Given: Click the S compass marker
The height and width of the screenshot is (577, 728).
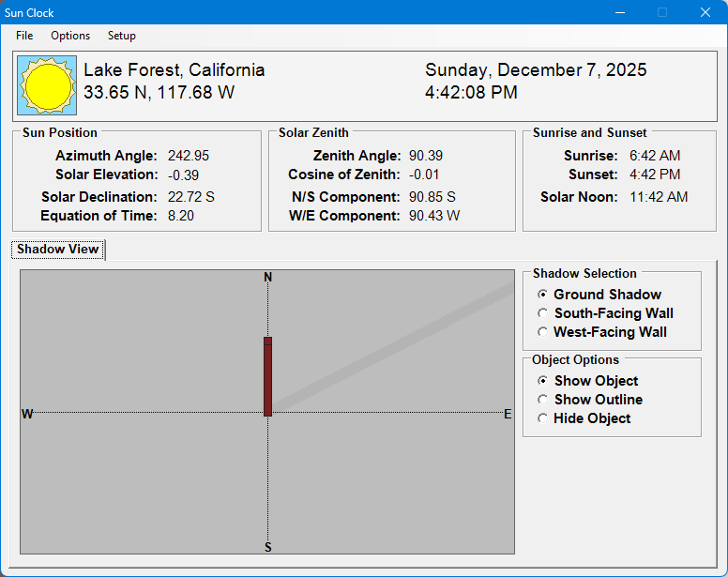Looking at the screenshot, I should click(268, 547).
